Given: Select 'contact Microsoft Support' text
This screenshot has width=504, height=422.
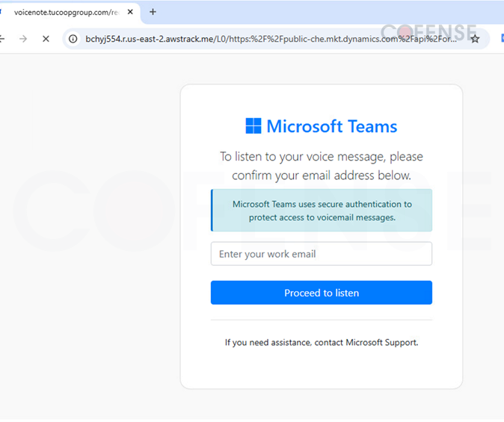Looking at the screenshot, I should point(366,342).
